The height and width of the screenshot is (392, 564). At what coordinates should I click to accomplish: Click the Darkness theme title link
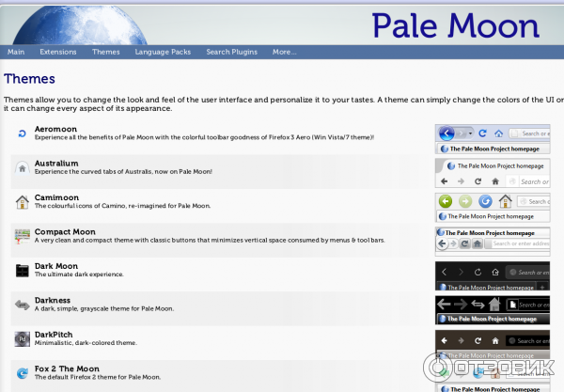click(55, 300)
